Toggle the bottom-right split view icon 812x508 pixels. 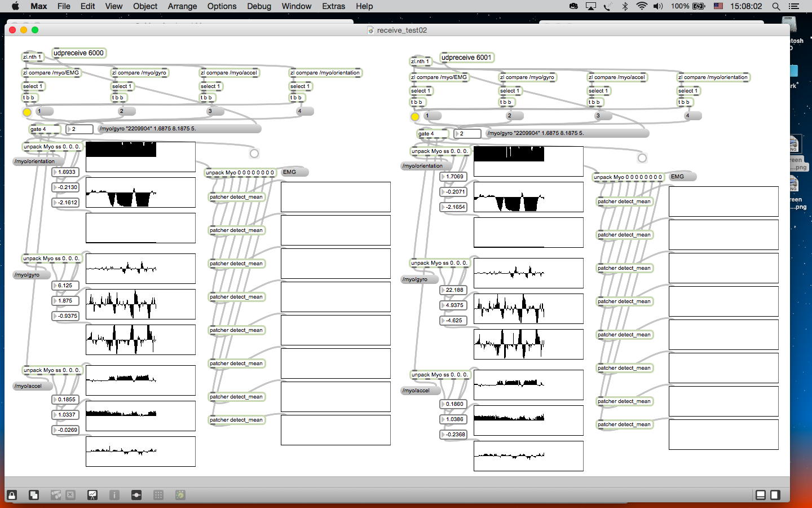775,495
